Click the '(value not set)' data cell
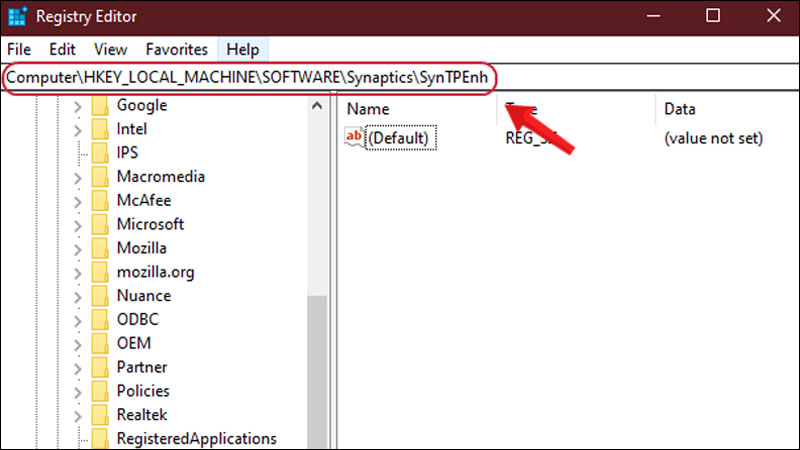Image resolution: width=800 pixels, height=450 pixels. coord(713,138)
